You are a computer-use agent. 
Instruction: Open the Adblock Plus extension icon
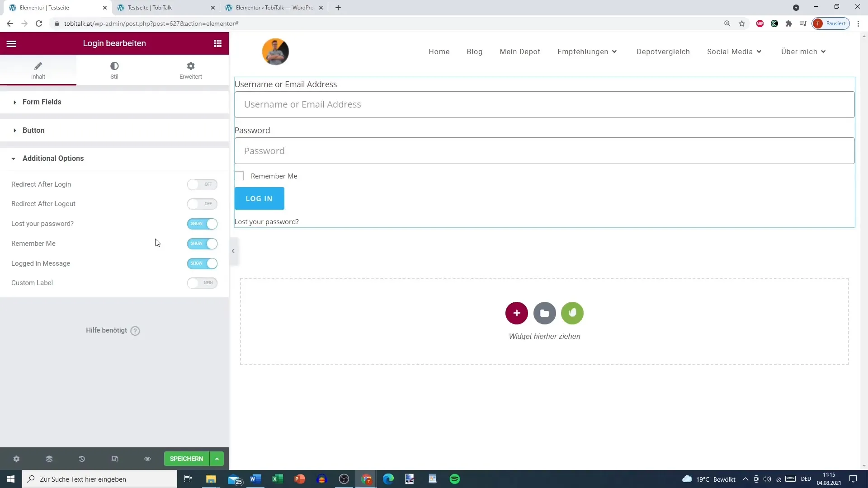pyautogui.click(x=760, y=23)
